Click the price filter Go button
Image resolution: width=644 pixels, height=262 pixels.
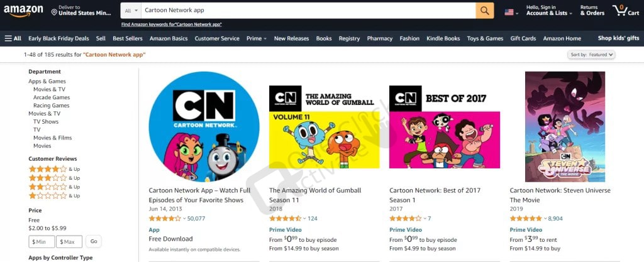[94, 241]
